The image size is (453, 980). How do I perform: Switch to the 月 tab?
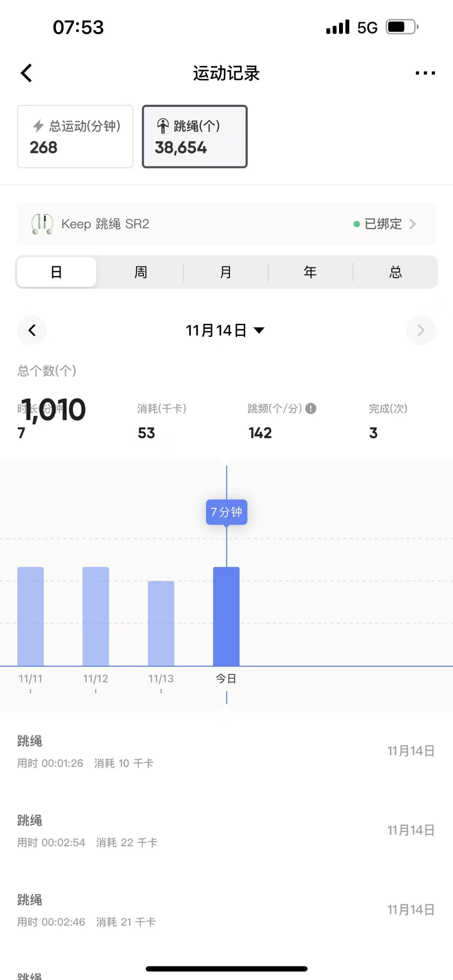tap(225, 272)
